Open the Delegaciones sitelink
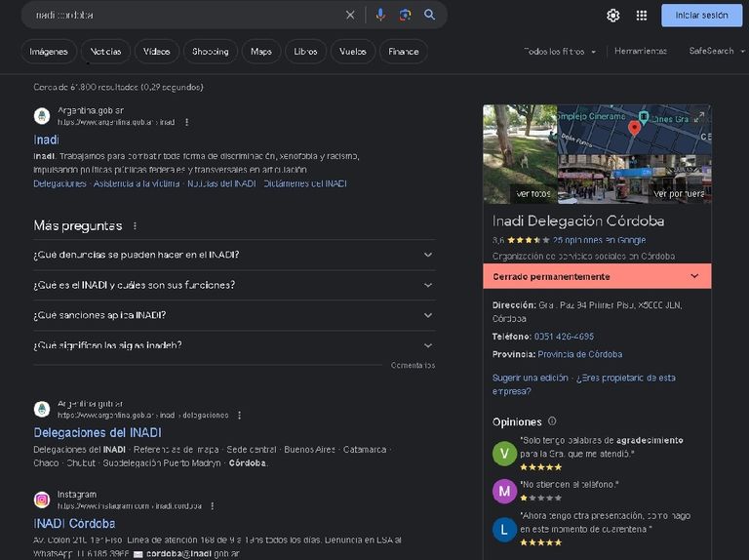Viewport: 749px width, 560px height. (x=59, y=183)
